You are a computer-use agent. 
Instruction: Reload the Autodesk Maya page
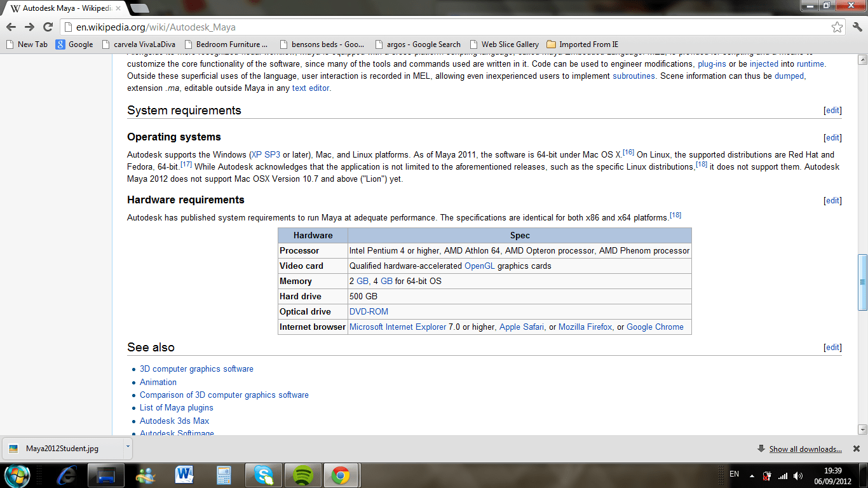[48, 27]
